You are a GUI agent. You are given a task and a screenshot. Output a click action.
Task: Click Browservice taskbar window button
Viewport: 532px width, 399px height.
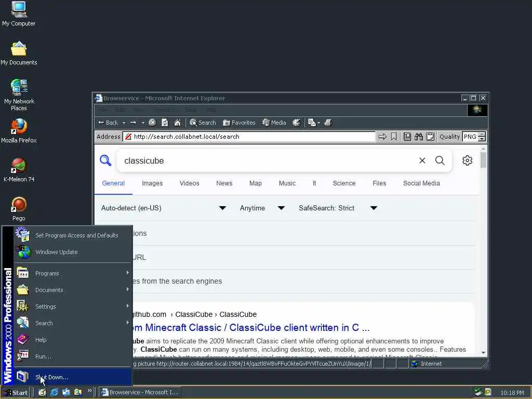pos(139,392)
